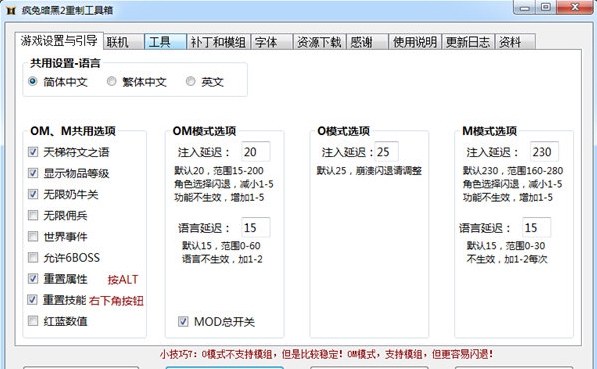Viewport: 597px width, 369px height.
Task: Enable the 世界事件 checkbox
Action: point(33,236)
